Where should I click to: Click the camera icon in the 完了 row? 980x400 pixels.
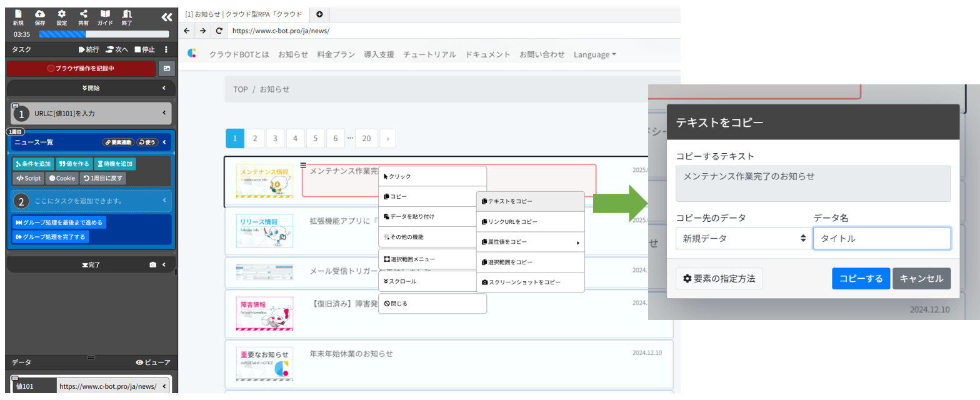pos(152,265)
